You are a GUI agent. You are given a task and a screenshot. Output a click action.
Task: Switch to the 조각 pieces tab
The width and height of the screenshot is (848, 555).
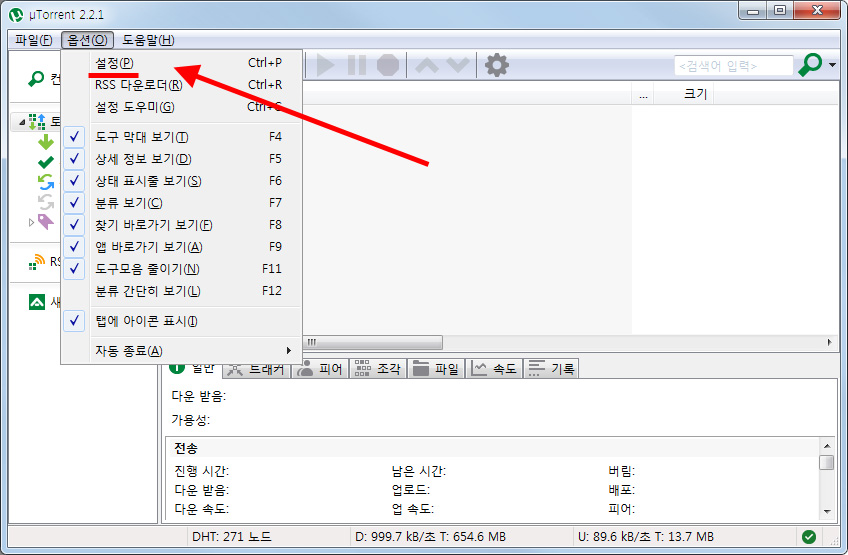377,369
